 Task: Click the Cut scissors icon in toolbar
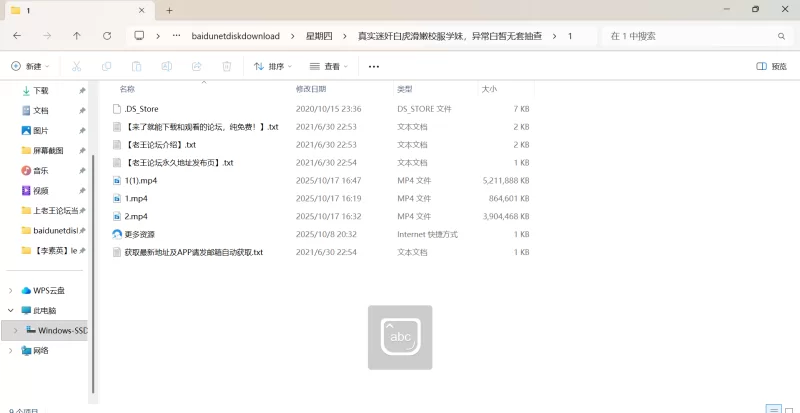coord(76,67)
